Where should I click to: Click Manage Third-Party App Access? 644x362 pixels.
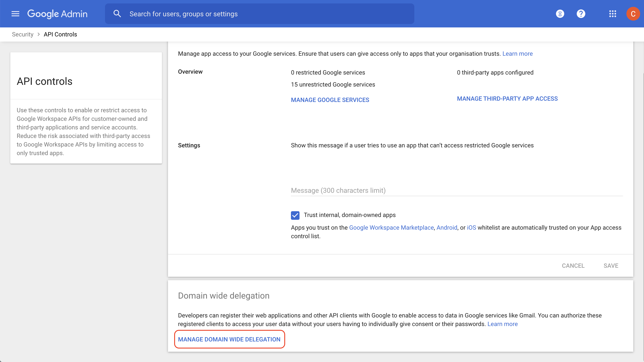point(507,99)
